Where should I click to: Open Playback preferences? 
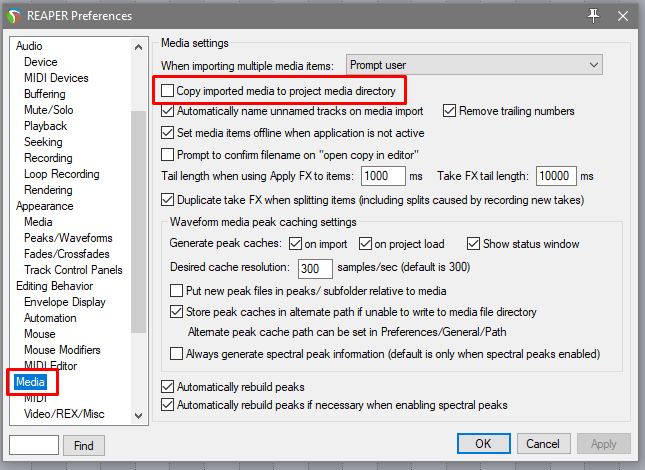coord(45,126)
